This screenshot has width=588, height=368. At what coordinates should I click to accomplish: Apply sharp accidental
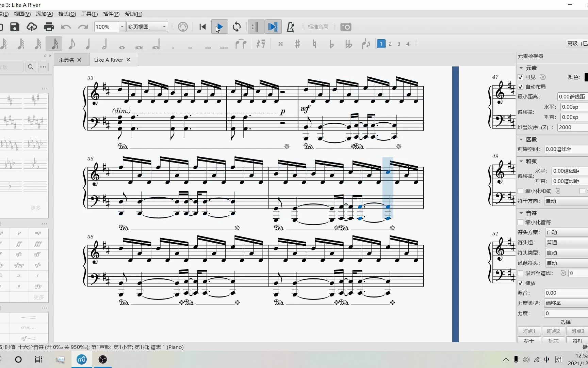pyautogui.click(x=297, y=44)
